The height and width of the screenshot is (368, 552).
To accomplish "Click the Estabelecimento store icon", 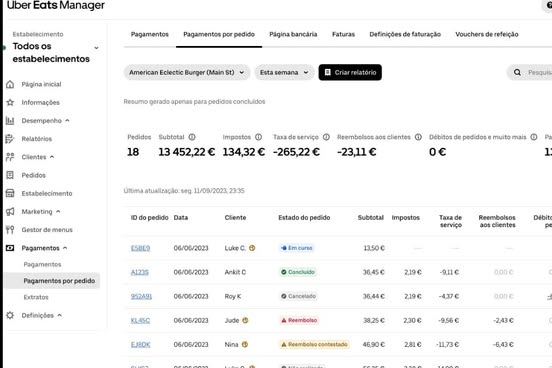I will [x=10, y=193].
